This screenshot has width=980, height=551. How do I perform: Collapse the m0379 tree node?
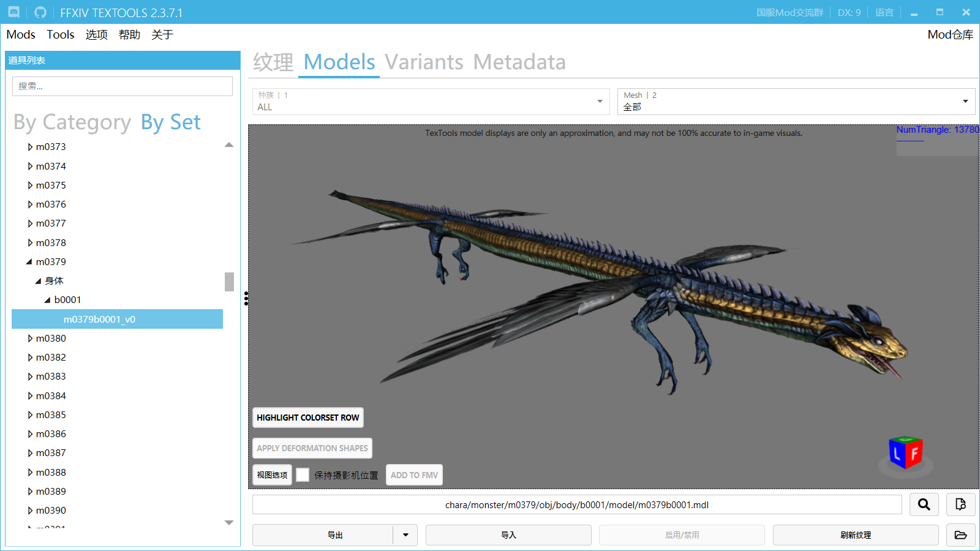[29, 262]
